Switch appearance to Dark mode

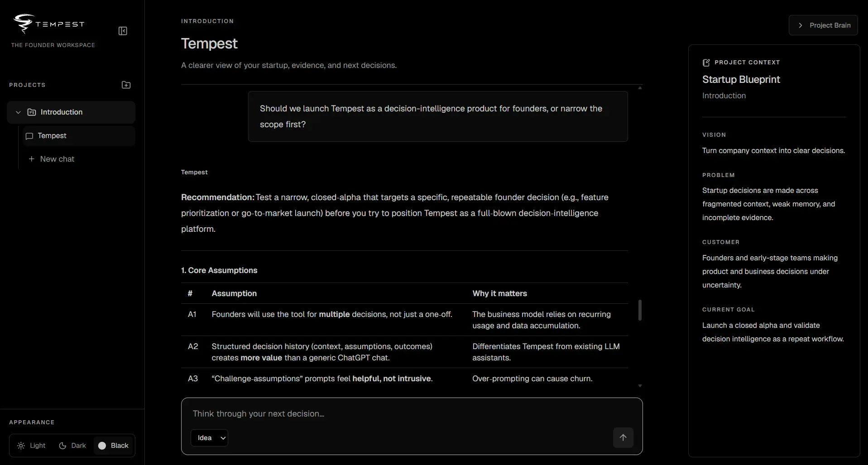coord(72,446)
